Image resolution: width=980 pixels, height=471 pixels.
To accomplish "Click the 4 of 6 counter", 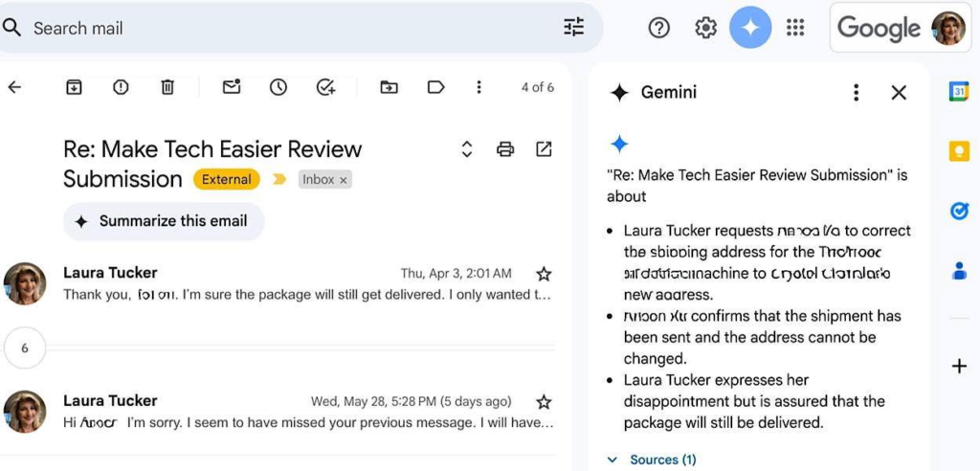I will [x=538, y=87].
